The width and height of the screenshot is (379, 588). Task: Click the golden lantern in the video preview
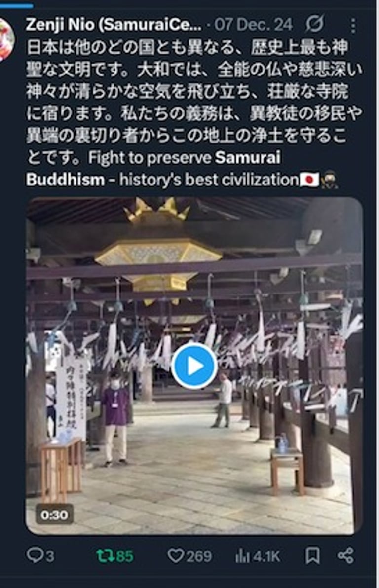pyautogui.click(x=157, y=255)
